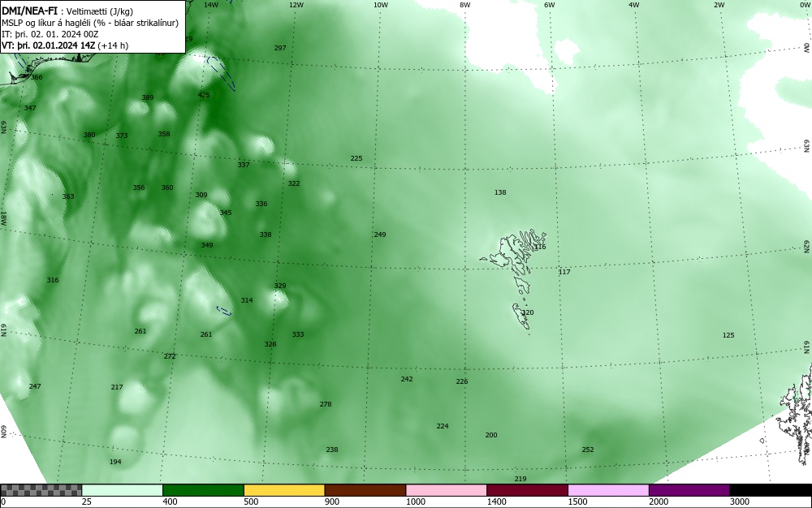Select the map value 366
Screen dimensions: 812x508
[x=37, y=77]
